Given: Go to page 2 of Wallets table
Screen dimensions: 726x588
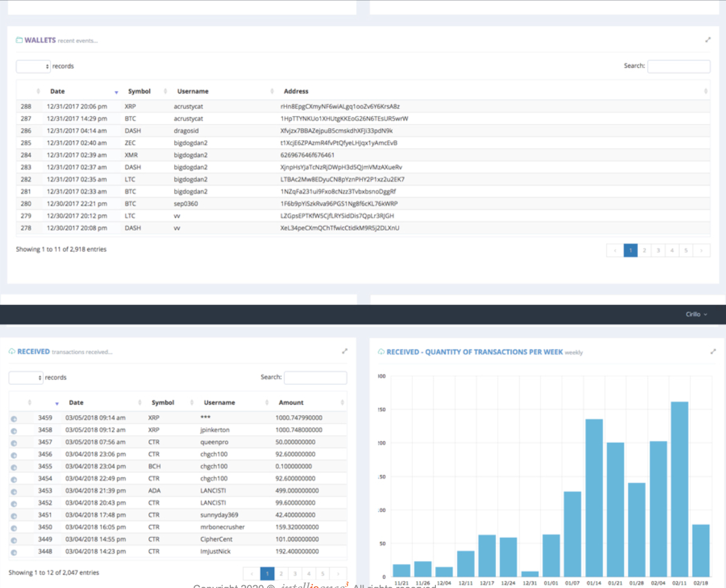Looking at the screenshot, I should point(644,250).
